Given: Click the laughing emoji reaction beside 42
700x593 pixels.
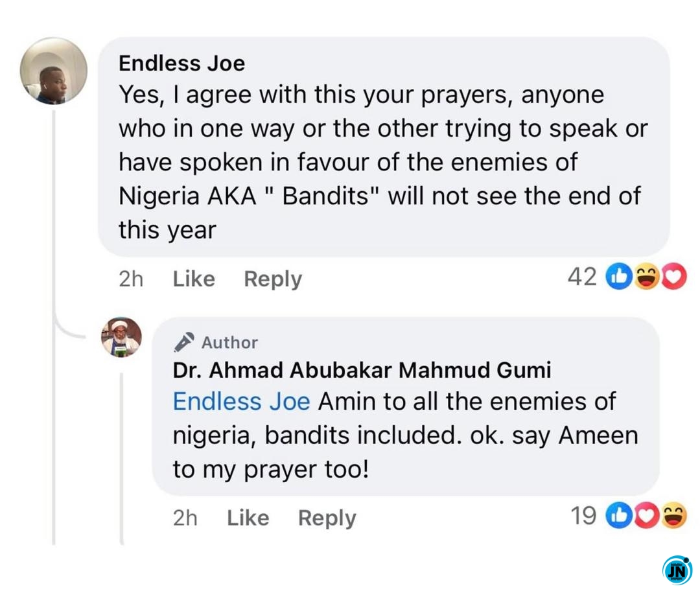Looking at the screenshot, I should pos(646,277).
